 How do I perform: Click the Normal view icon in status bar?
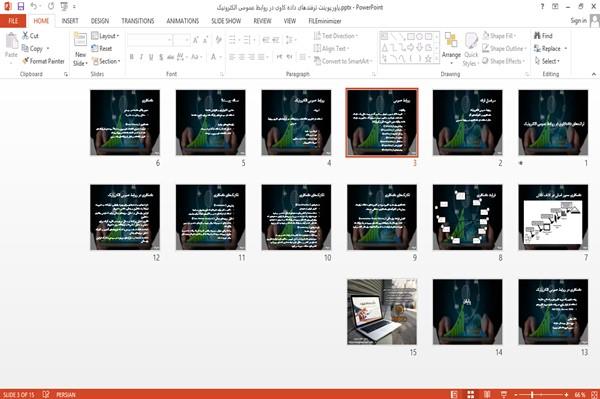[454, 394]
